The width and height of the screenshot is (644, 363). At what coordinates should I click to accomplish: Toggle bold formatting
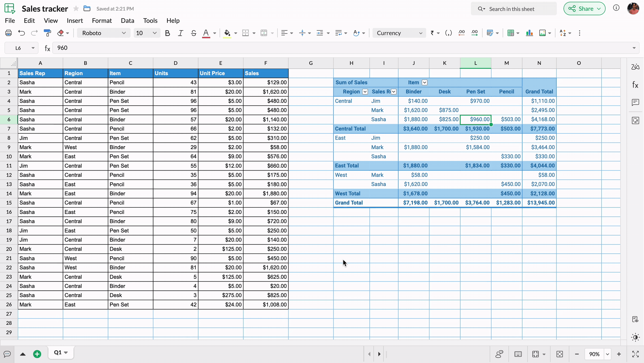(x=167, y=33)
